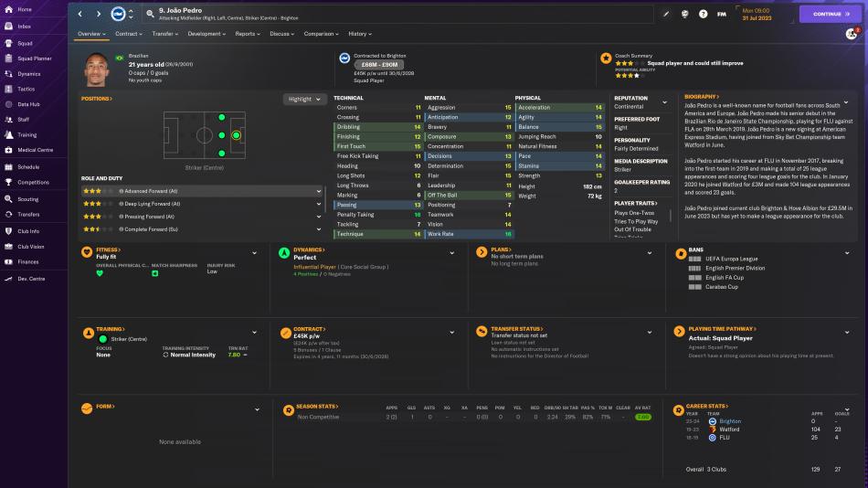The width and height of the screenshot is (868, 488).
Task: Open Training in the sidebar
Action: pos(26,134)
